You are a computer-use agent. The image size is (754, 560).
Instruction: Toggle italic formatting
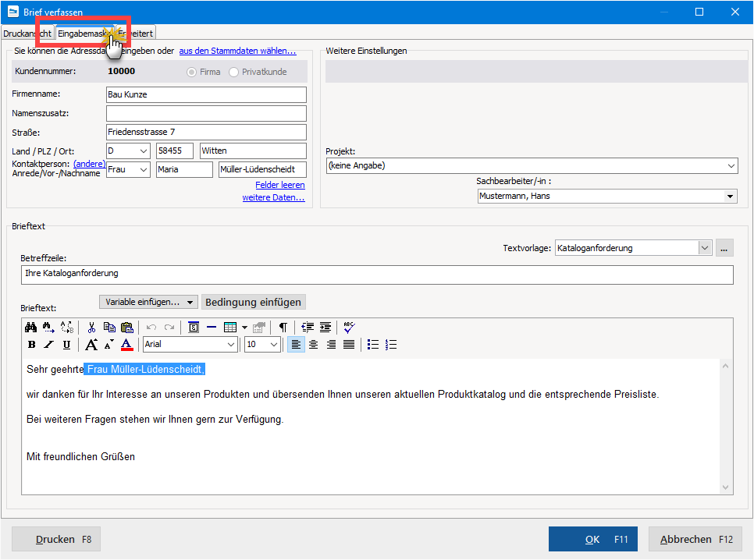click(49, 345)
